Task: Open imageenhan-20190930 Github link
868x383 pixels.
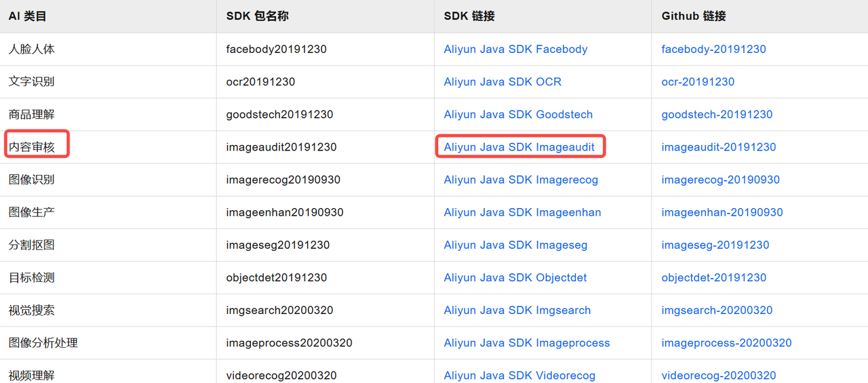Action: (722, 212)
